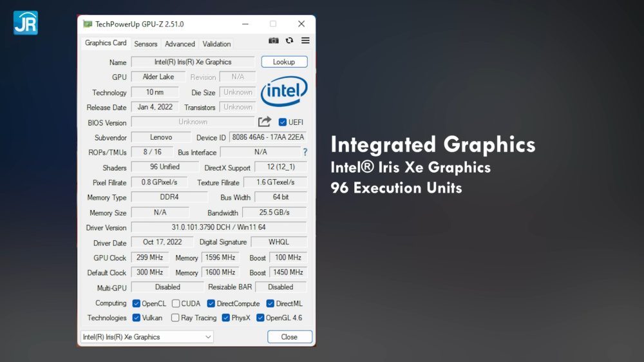Click the Close button
This screenshot has height=362, width=644.
[290, 337]
